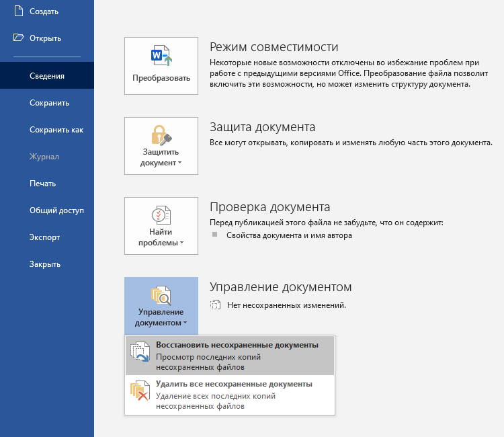The height and width of the screenshot is (437, 504).
Task: Open the Экспорт page
Action: (x=44, y=237)
